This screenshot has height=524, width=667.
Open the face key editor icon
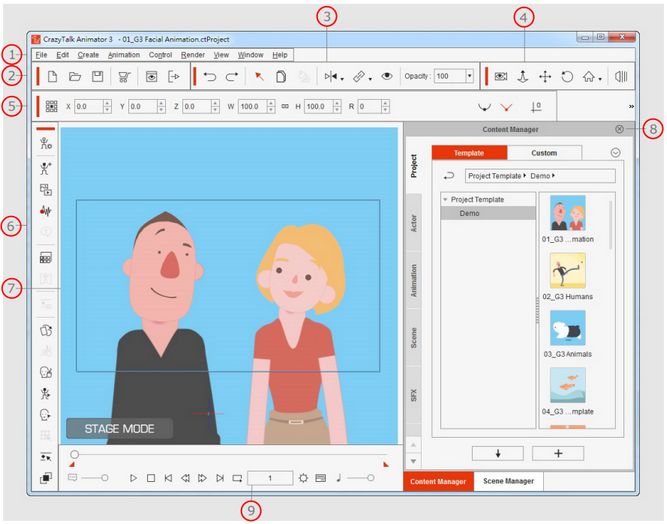pos(46,414)
